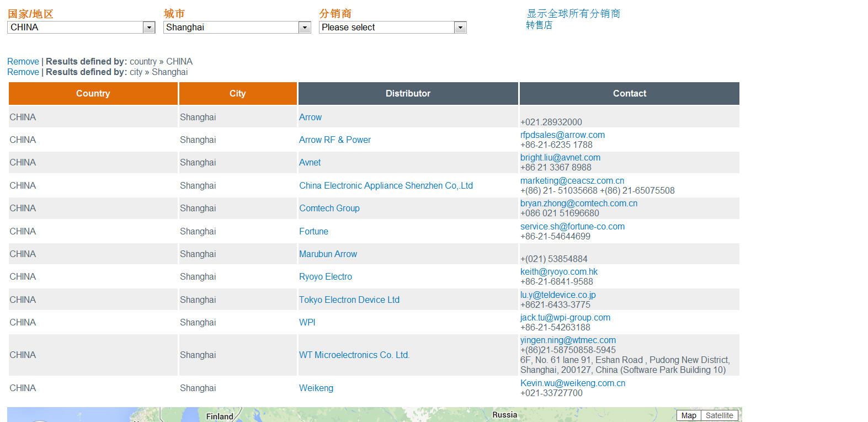Switch map view to Map
The width and height of the screenshot is (868, 422).
pyautogui.click(x=689, y=415)
